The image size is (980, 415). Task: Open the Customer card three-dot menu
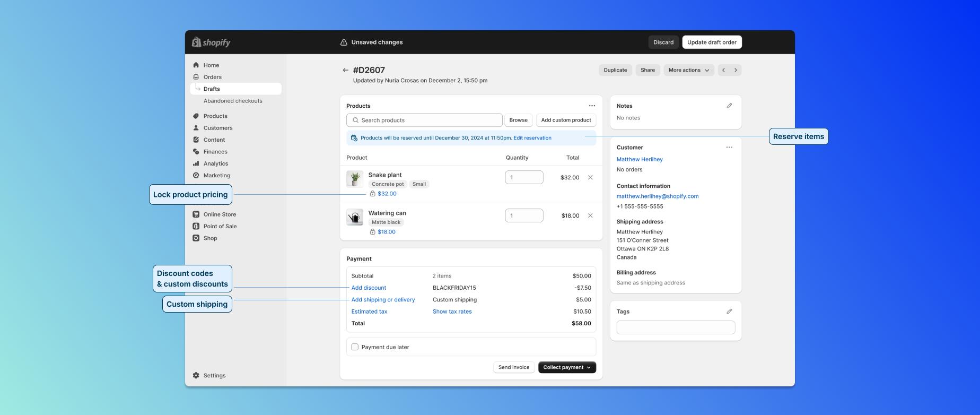[729, 148]
